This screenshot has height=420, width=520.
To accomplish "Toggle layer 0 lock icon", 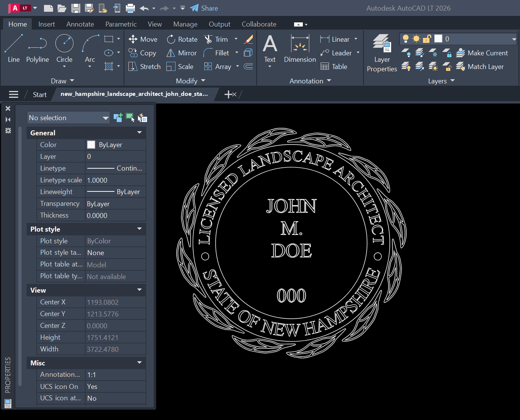I will pos(427,39).
